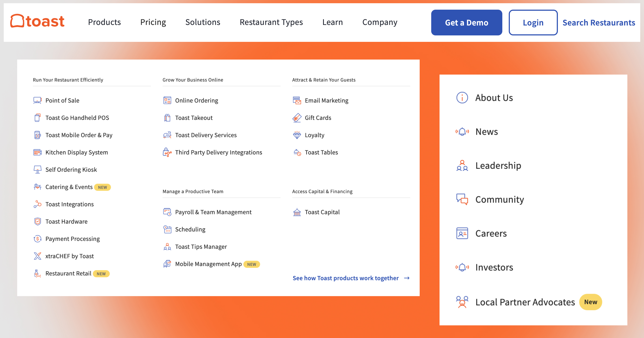Image resolution: width=644 pixels, height=338 pixels.
Task: Open the Local Partner Advocates item
Action: (x=525, y=302)
